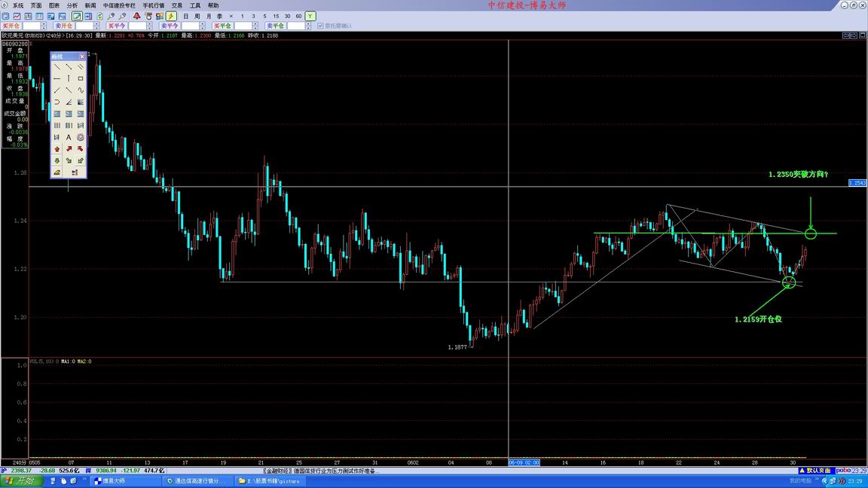Click the 卖平仓 order button
This screenshot has width=868, height=488.
coord(275,26)
